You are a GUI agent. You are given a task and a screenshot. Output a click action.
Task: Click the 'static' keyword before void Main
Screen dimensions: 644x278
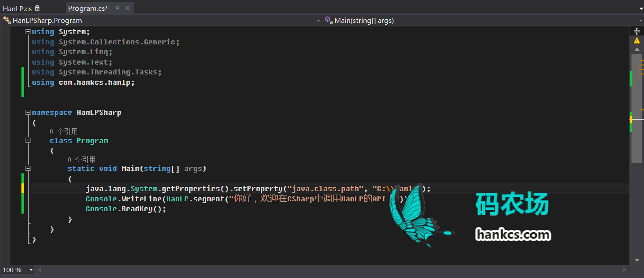tap(81, 169)
